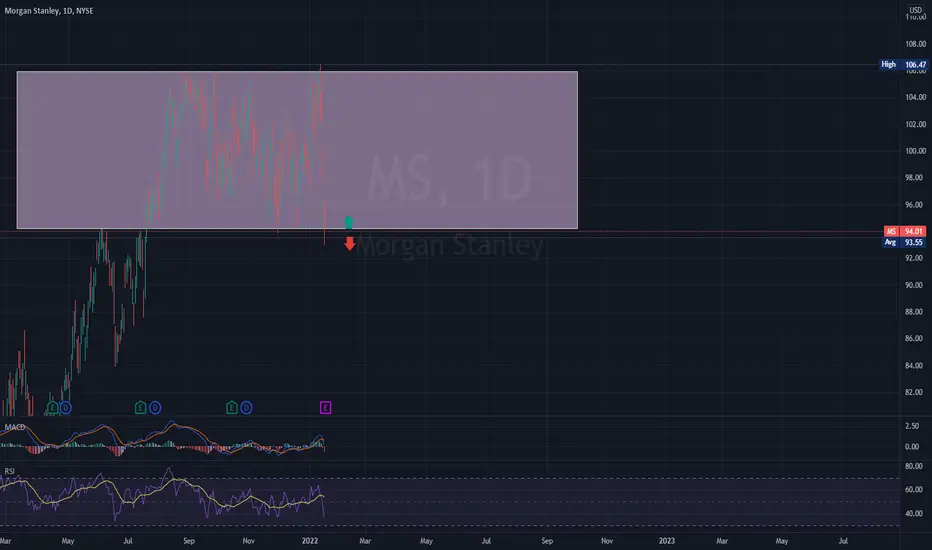Select the MACD indicator label
Image resolution: width=932 pixels, height=550 pixels.
click(x=15, y=427)
